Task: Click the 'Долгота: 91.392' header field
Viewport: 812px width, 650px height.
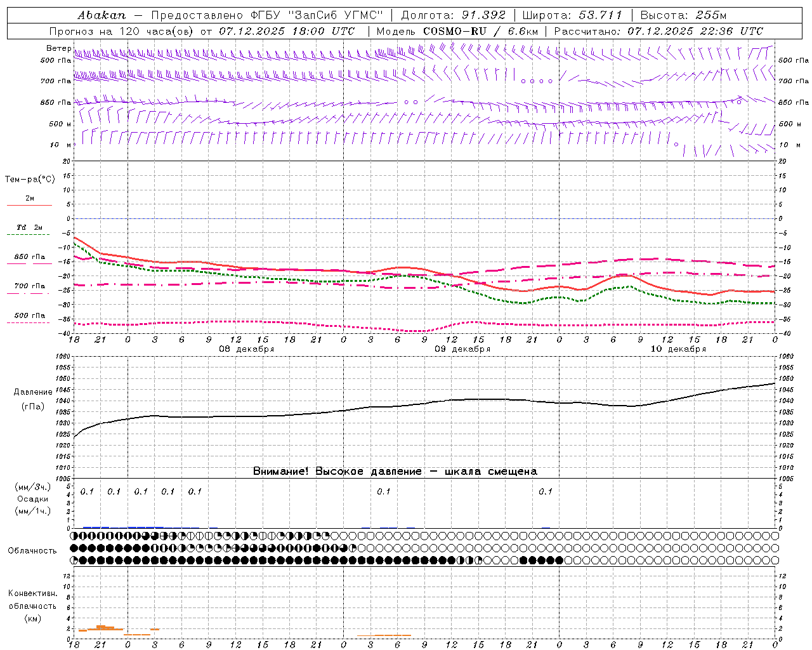Action: [x=454, y=15]
